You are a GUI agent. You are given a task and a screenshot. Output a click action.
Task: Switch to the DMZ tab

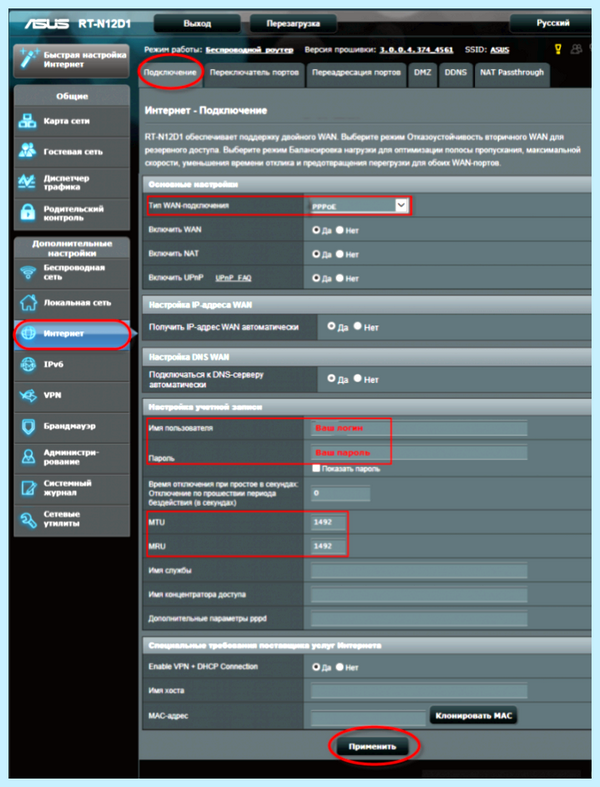coord(423,73)
